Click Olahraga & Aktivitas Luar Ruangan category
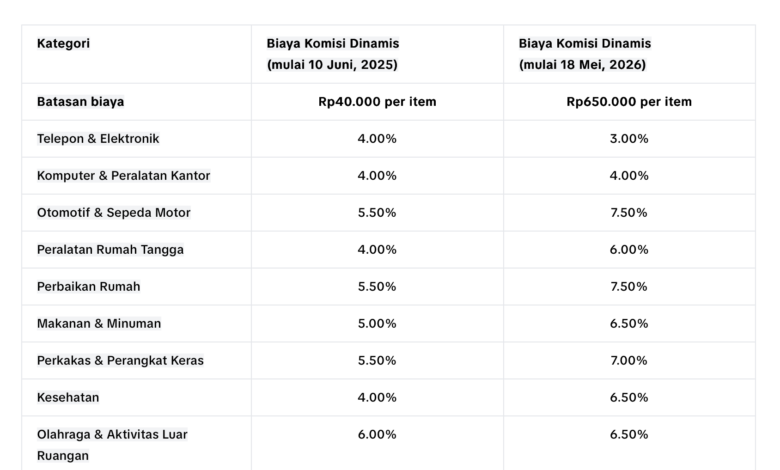 tap(112, 445)
